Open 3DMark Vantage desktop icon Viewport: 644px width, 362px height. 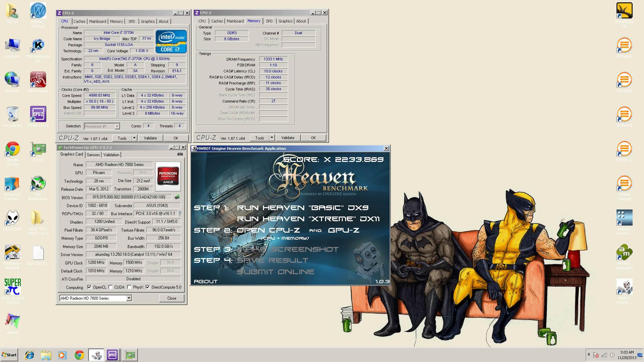[x=624, y=188]
